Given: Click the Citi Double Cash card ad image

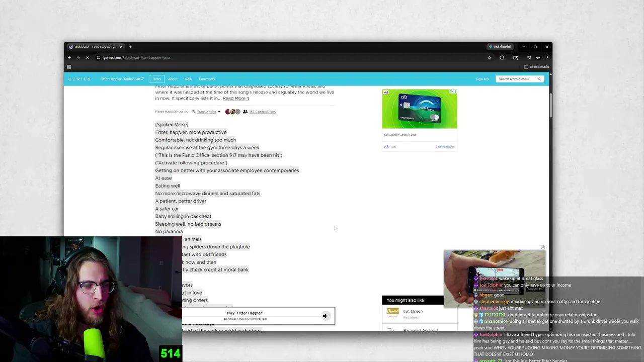Looking at the screenshot, I should pos(420,109).
